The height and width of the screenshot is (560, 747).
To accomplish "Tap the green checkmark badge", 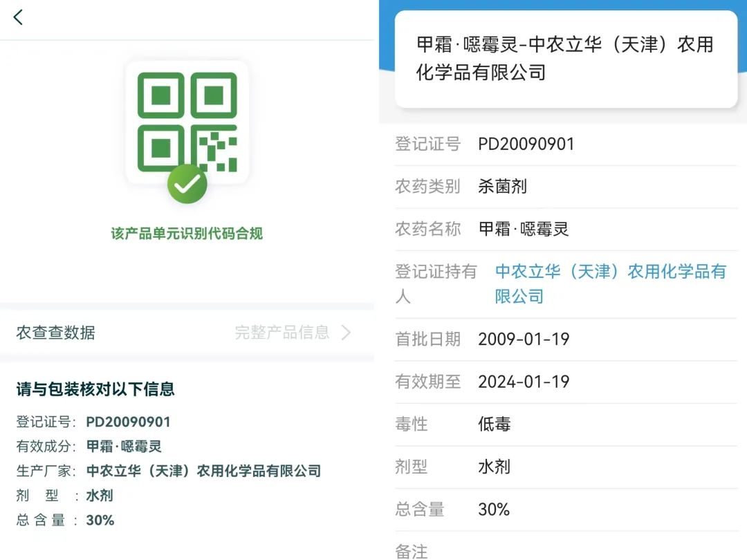I will click(187, 184).
